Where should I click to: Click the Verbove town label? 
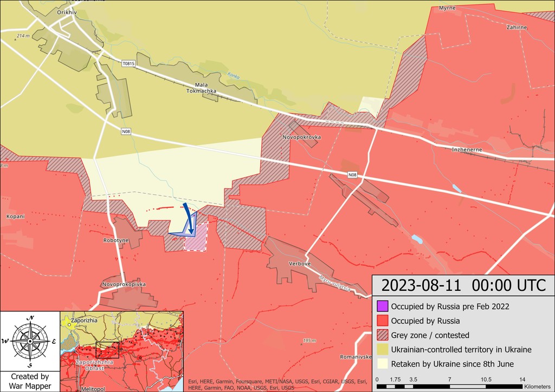click(x=300, y=264)
